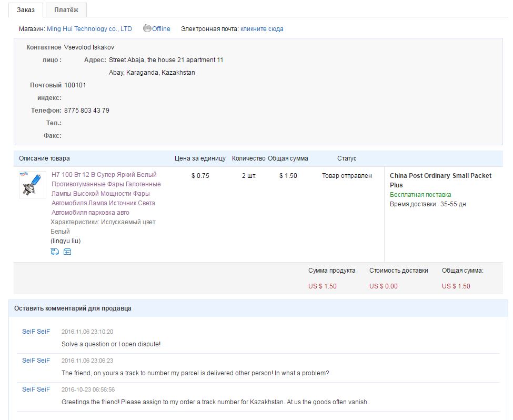Select the Заказ tab
The width and height of the screenshot is (513, 420).
coord(25,10)
